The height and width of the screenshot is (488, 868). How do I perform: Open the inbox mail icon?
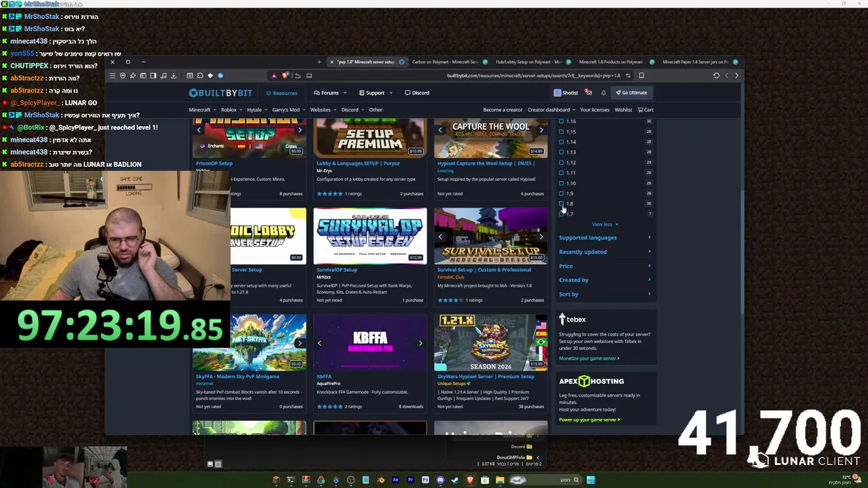click(x=589, y=93)
